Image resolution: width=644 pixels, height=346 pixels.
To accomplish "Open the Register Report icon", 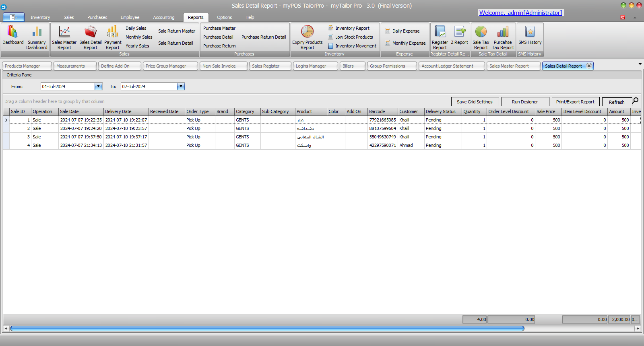I will coord(440,32).
